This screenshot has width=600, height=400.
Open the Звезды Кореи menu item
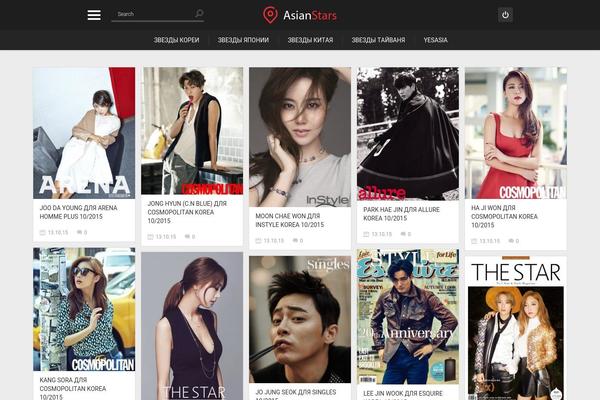tap(176, 40)
